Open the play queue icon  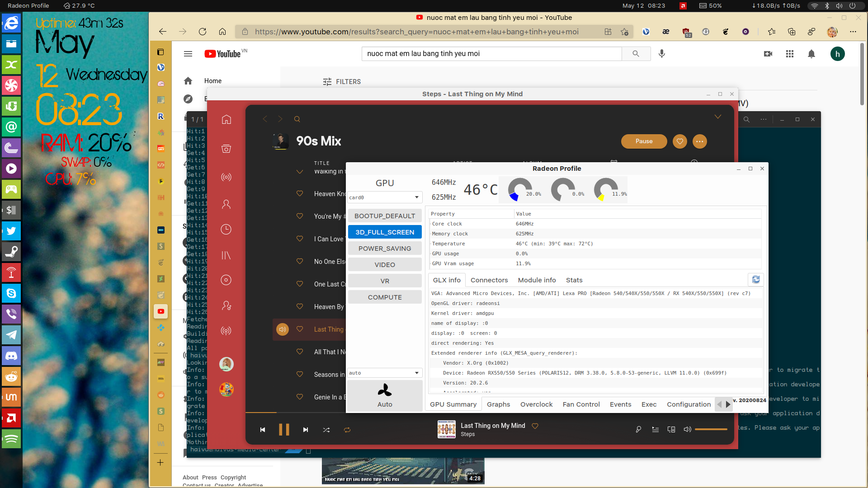tap(655, 430)
